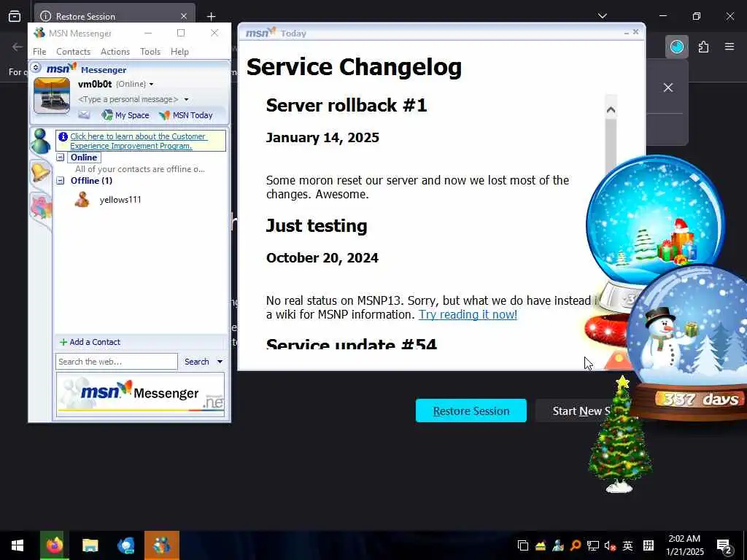Open the personal message dropdown arrow

click(186, 99)
